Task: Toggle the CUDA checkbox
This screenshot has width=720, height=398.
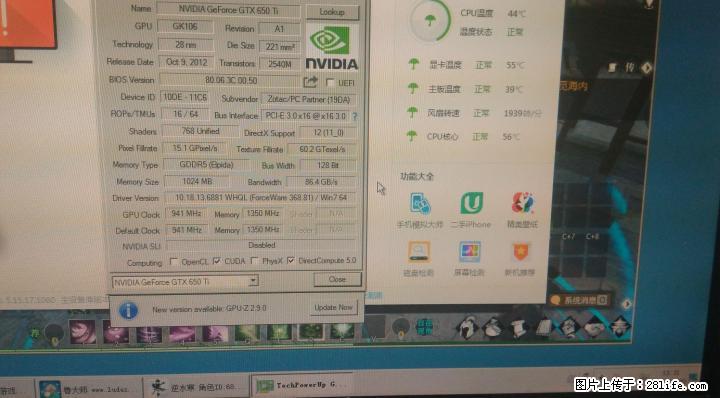Action: pyautogui.click(x=217, y=261)
